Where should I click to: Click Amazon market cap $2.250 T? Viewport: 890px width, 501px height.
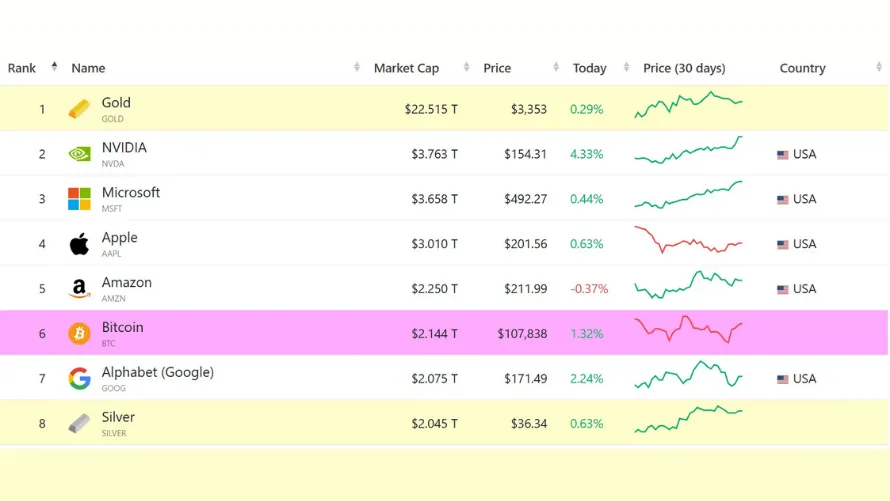[434, 289]
